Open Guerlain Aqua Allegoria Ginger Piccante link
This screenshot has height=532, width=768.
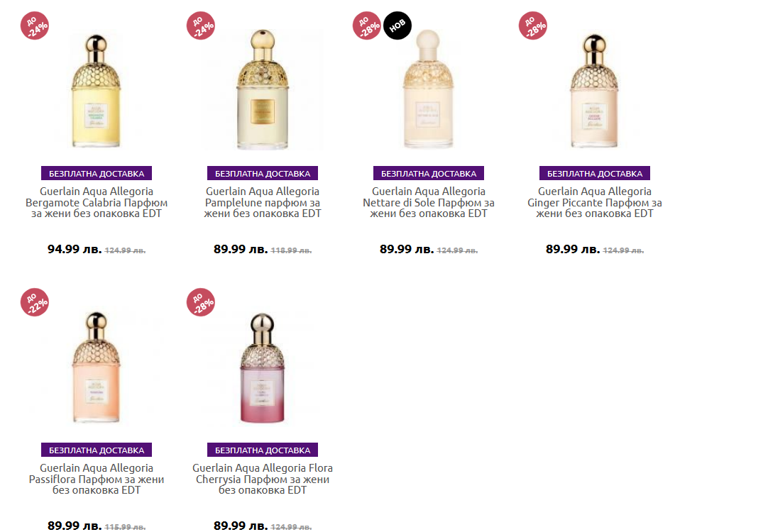point(595,202)
